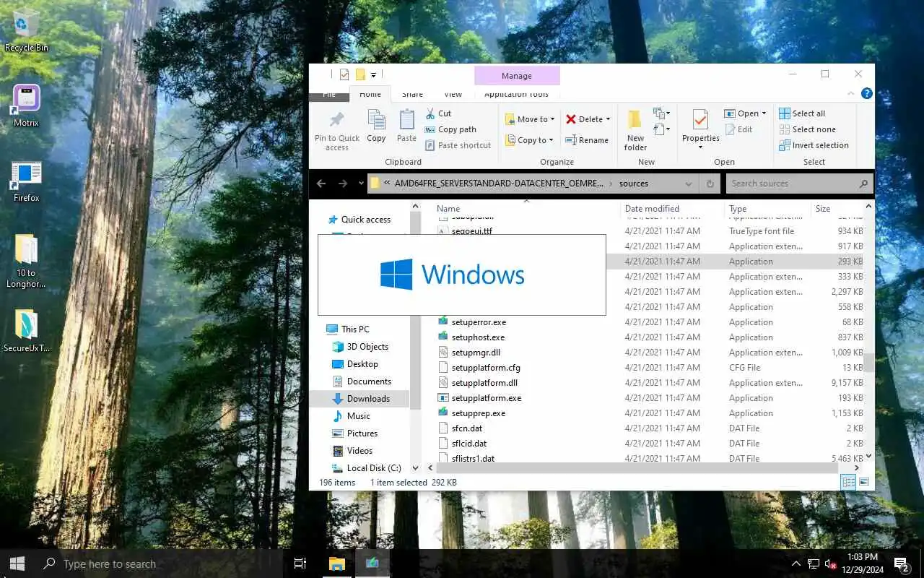The width and height of the screenshot is (924, 578).
Task: Open the Start menu on the taskbar
Action: click(17, 564)
